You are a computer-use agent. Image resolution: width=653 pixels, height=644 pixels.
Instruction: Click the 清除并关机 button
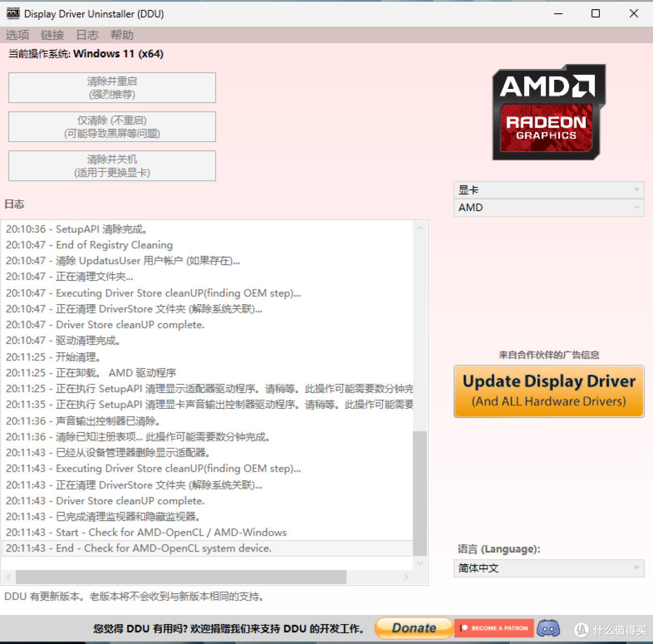click(x=111, y=165)
